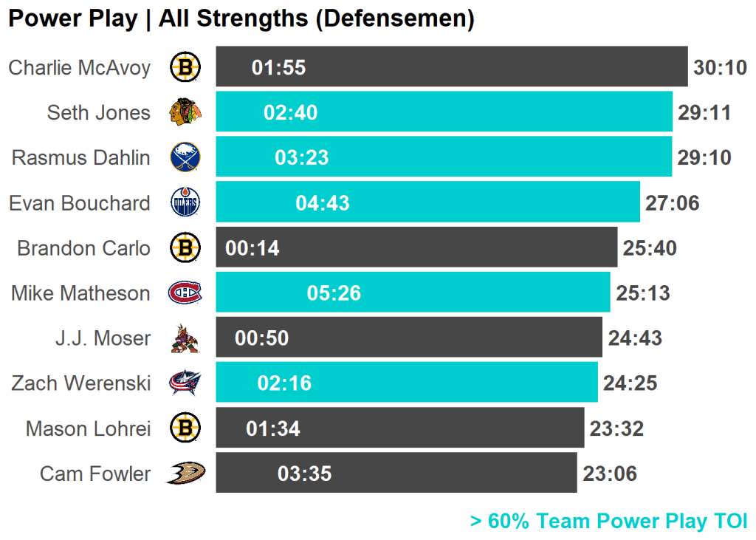Click the 30:10 total time label
Image resolution: width=756 pixels, height=540 pixels.
coord(721,68)
